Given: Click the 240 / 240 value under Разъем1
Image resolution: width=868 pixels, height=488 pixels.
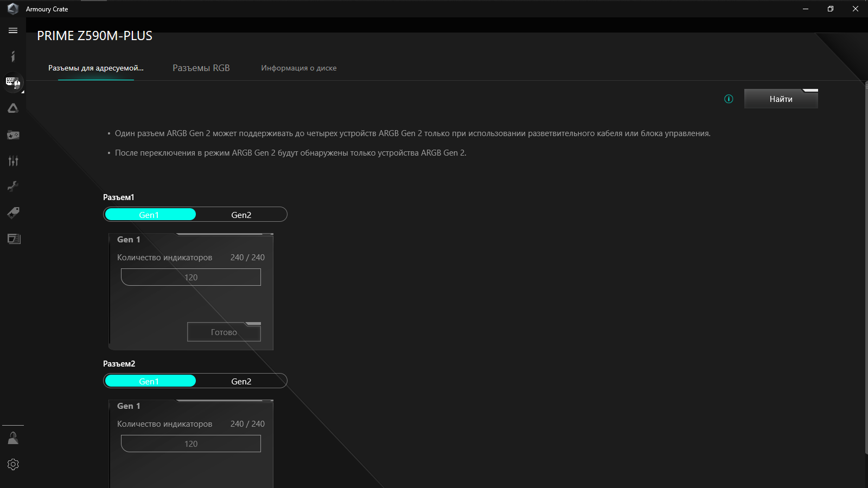Looking at the screenshot, I should click(247, 258).
